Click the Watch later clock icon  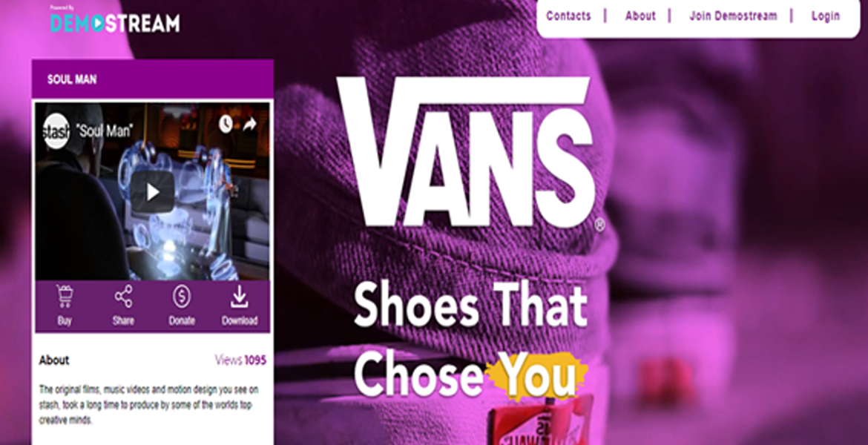[x=226, y=125]
